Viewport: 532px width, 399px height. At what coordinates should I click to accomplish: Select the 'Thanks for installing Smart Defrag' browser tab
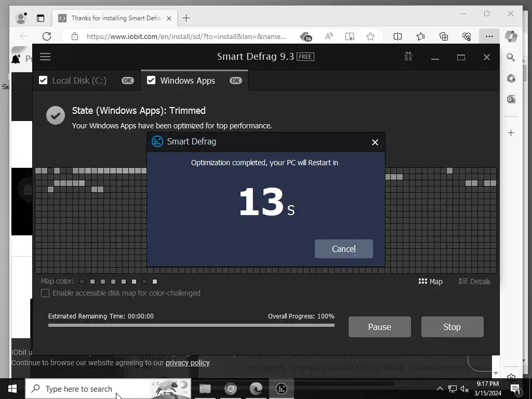[115, 18]
